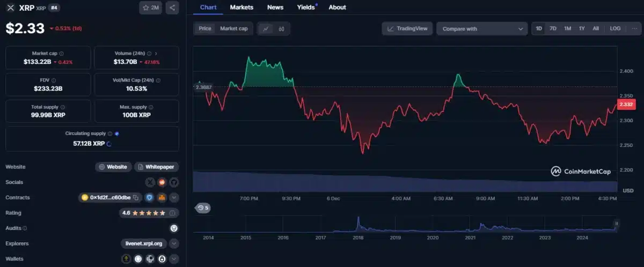Click the share icon button
Screen dimensions: 644x267
(x=172, y=8)
